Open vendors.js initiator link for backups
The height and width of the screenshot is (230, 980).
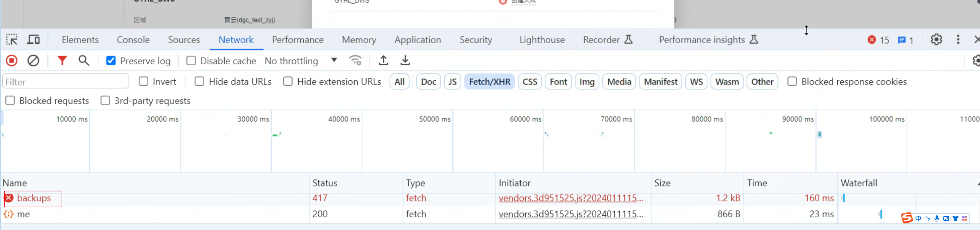(570, 198)
